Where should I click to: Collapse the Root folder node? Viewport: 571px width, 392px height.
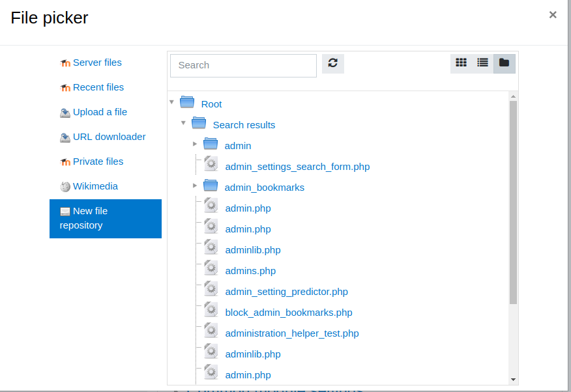click(x=172, y=102)
